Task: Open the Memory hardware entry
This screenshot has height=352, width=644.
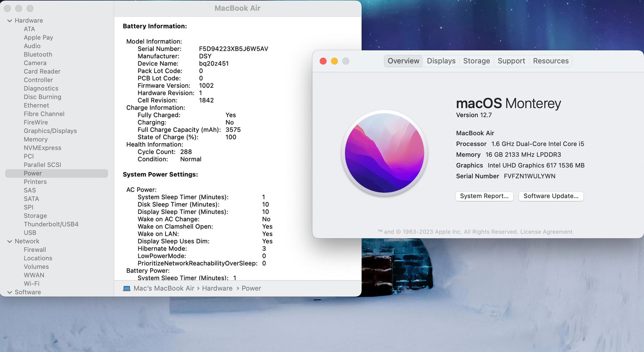Action: click(x=36, y=139)
